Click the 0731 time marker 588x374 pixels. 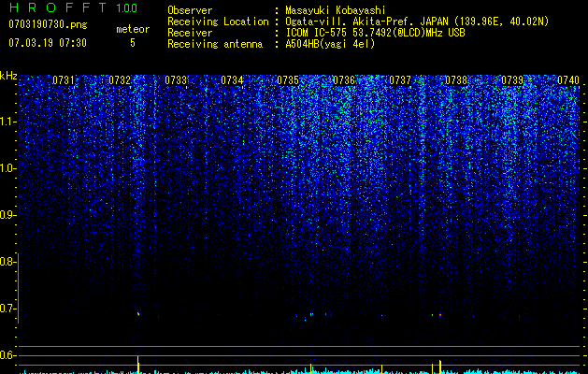tap(63, 80)
